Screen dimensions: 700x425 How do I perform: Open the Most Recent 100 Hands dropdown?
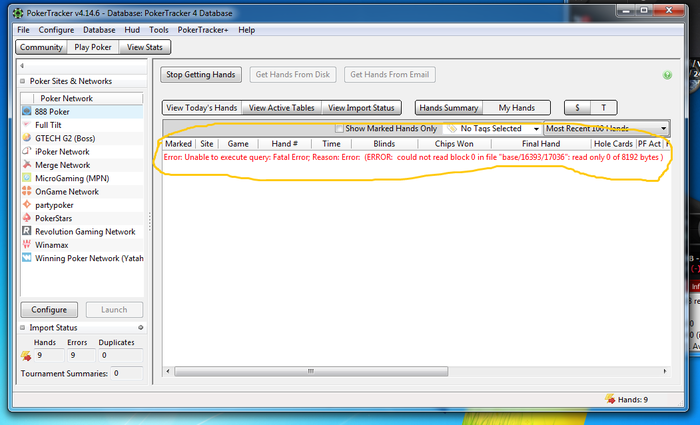point(607,129)
